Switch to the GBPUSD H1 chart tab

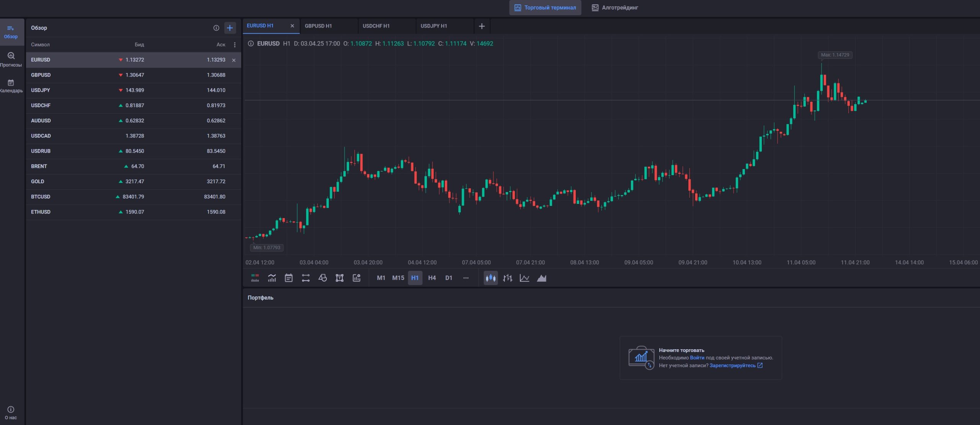[318, 26]
